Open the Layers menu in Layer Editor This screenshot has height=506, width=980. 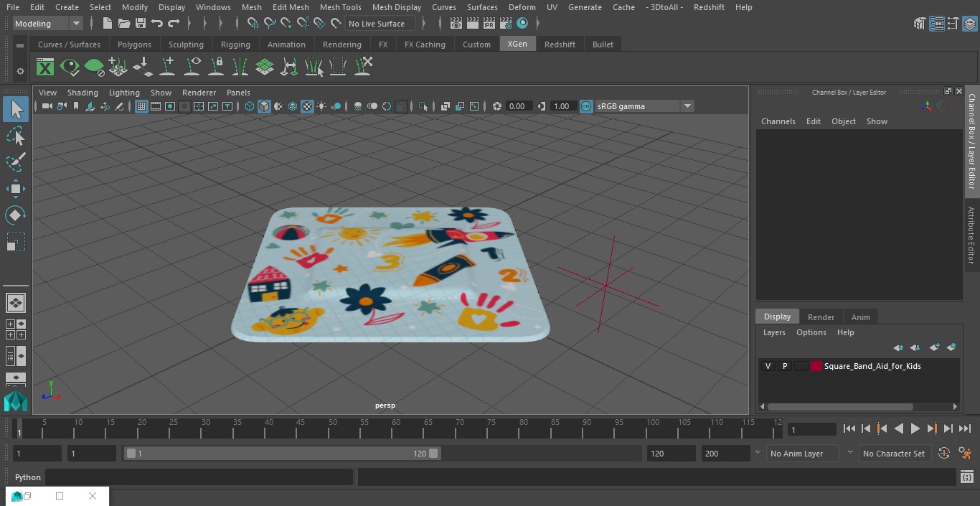coord(774,332)
